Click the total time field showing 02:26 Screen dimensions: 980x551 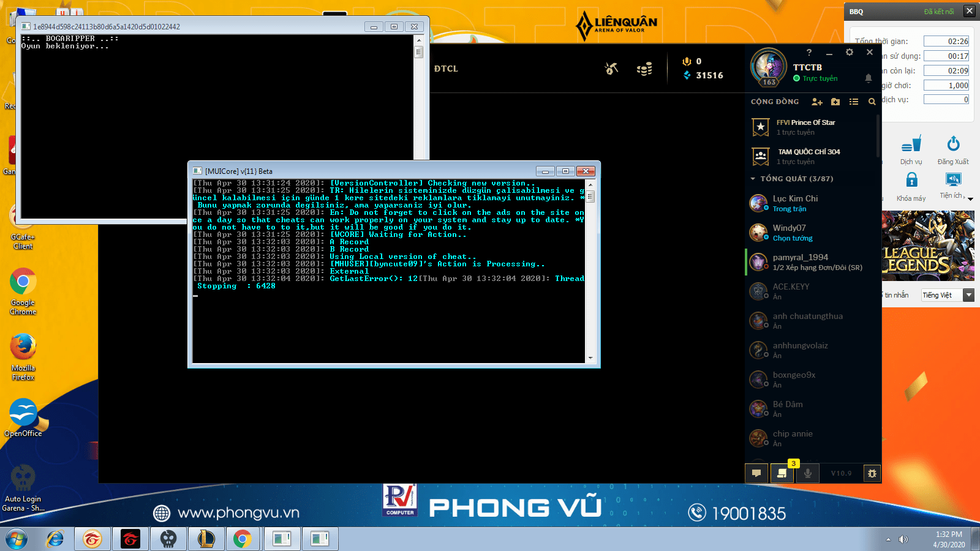(x=946, y=41)
